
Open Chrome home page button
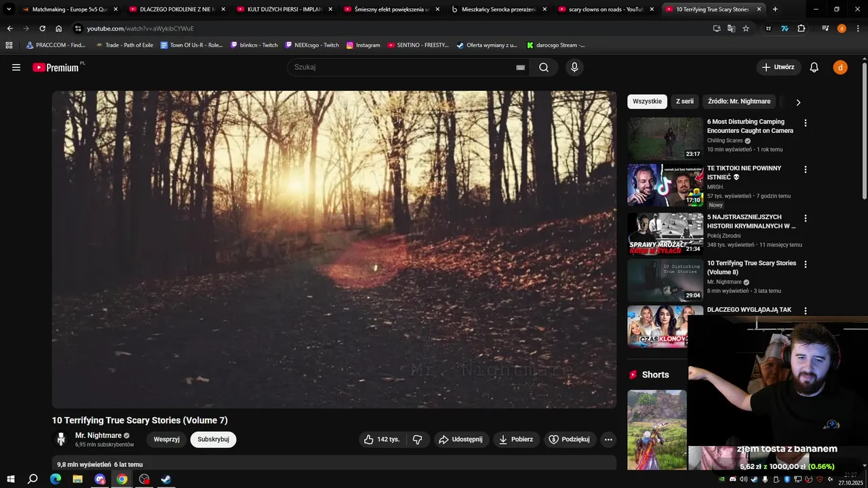(x=58, y=28)
